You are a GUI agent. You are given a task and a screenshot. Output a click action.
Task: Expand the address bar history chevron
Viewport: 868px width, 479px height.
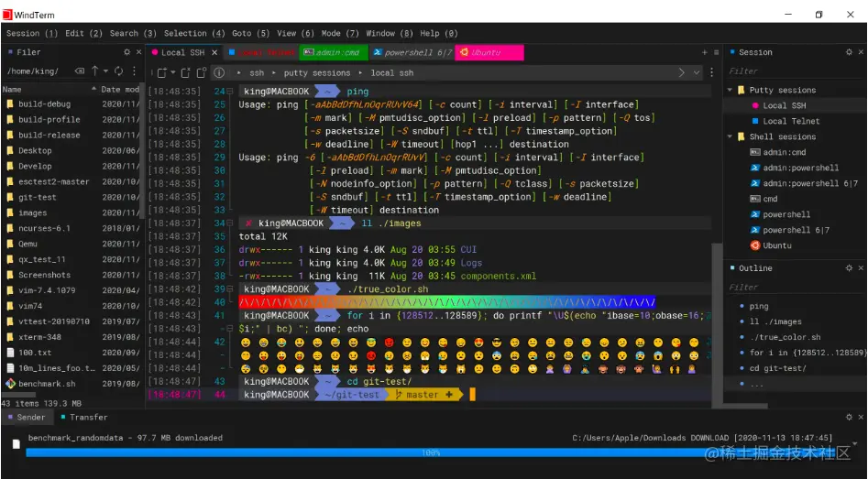(x=697, y=73)
